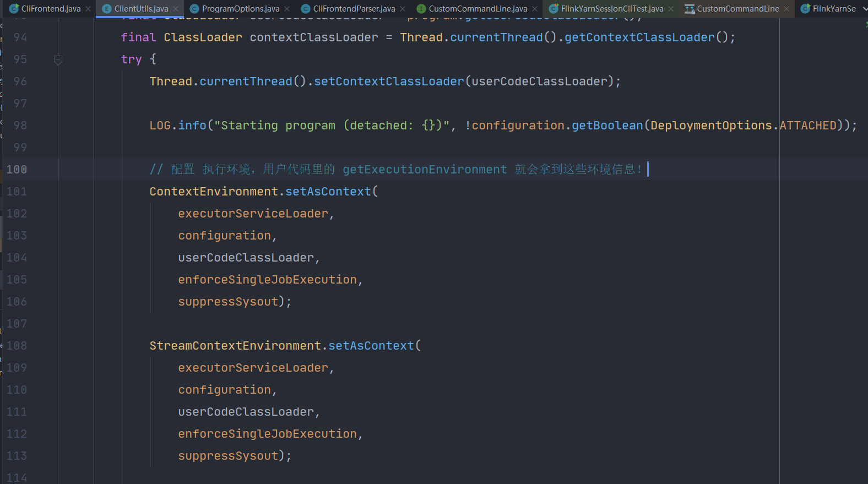
Task: Click the 'try' keyword on line 95
Action: pyautogui.click(x=132, y=59)
